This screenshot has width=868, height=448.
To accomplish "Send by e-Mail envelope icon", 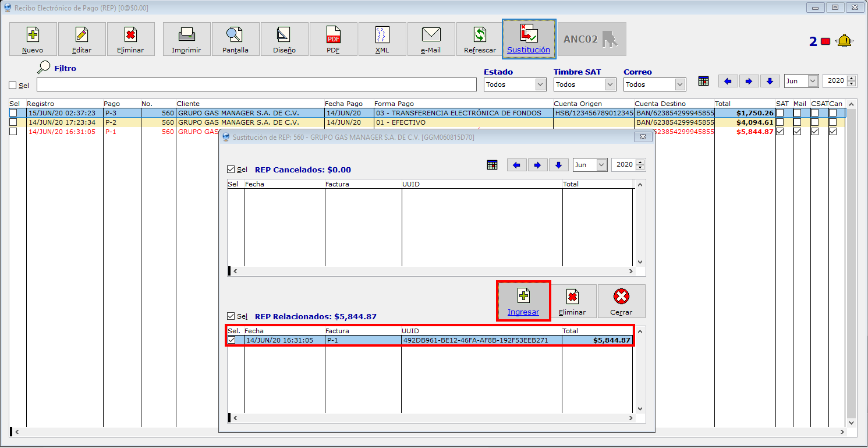I will point(431,35).
